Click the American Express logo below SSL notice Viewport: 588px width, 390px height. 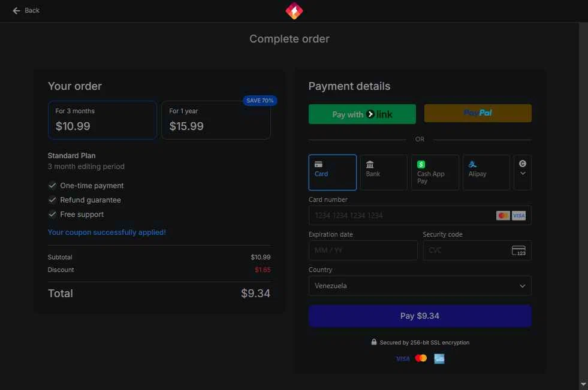[x=439, y=358]
